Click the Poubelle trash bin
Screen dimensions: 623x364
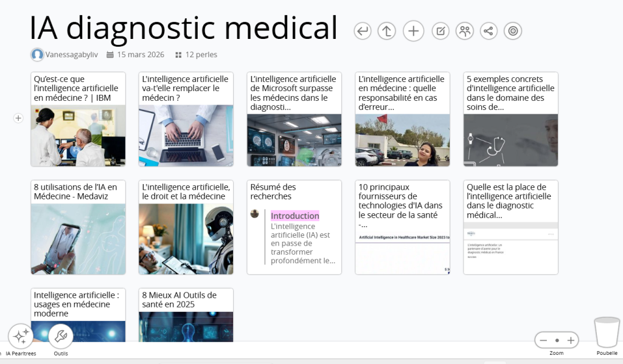click(607, 332)
